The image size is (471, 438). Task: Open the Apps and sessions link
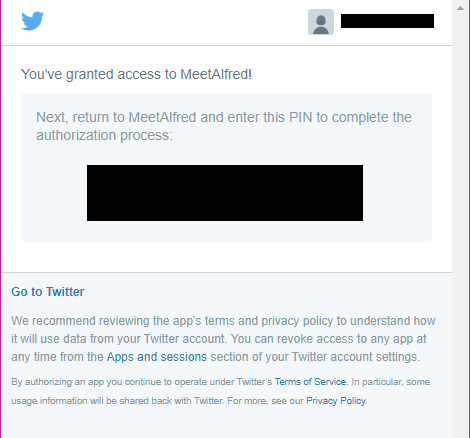pos(157,357)
